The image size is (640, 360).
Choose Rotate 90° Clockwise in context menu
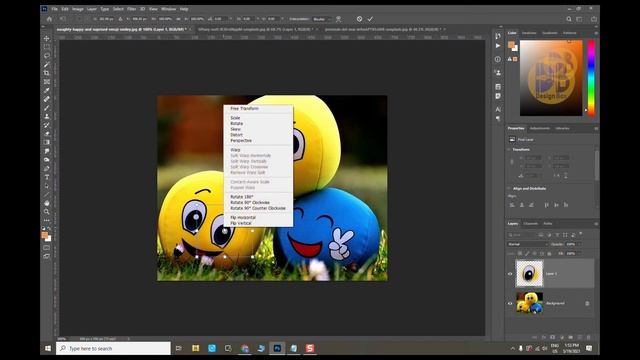pos(250,202)
